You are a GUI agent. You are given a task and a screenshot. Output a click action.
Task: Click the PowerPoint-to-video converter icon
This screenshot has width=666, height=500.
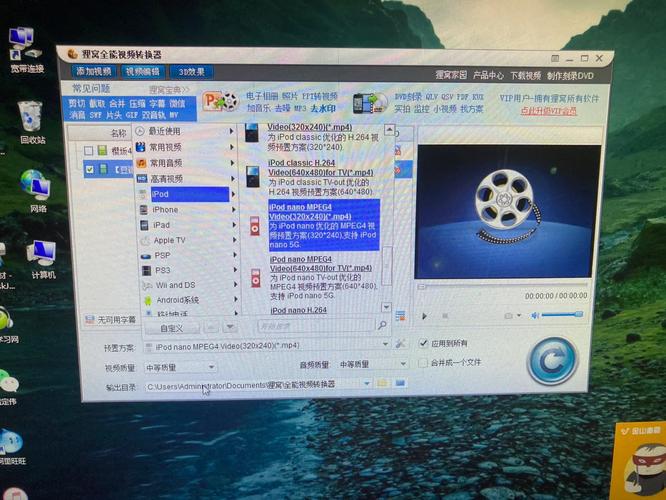click(x=220, y=102)
